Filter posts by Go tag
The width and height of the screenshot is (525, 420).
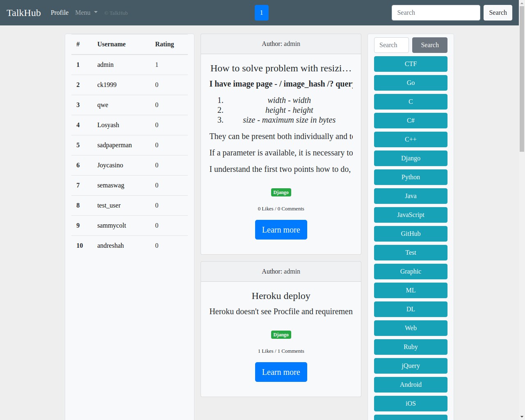point(411,83)
